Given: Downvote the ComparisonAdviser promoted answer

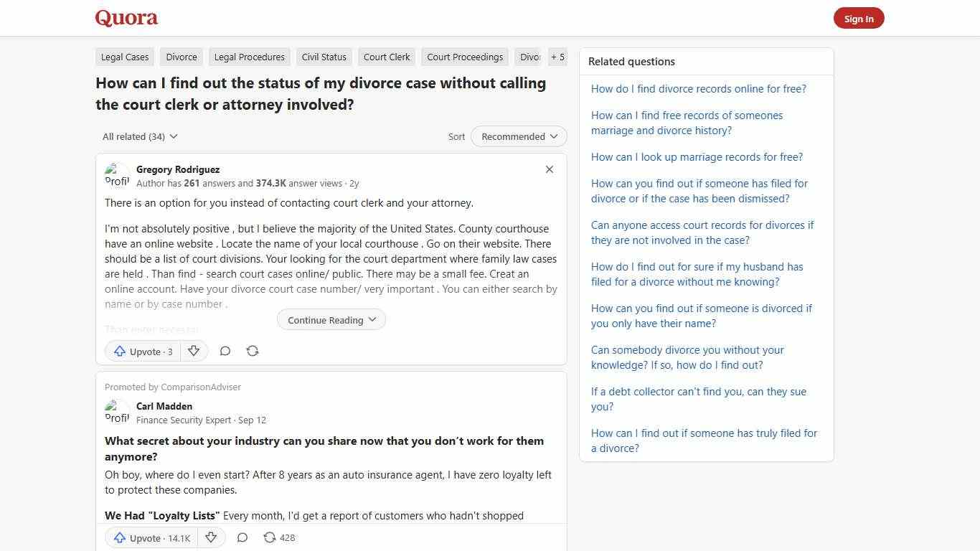Looking at the screenshot, I should pos(211,537).
